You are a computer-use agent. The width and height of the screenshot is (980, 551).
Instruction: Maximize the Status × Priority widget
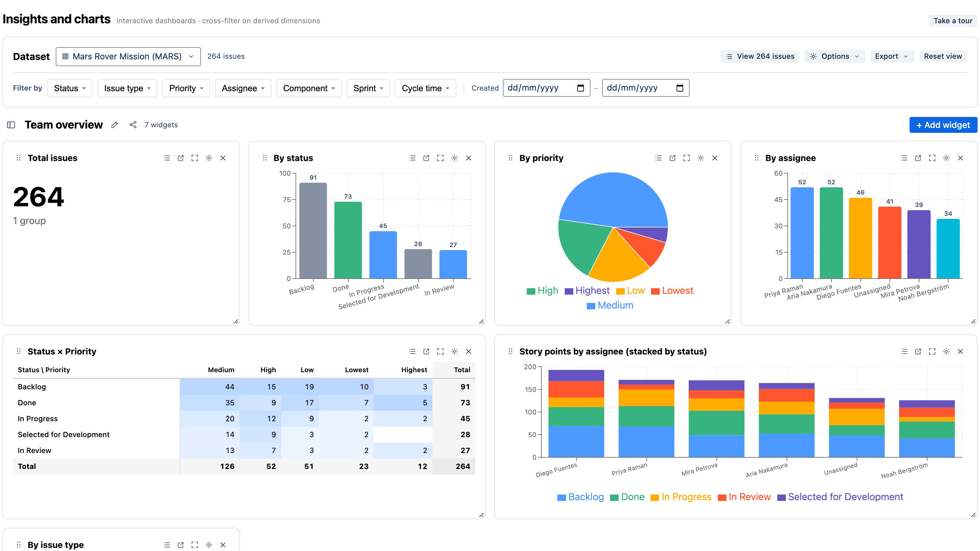pos(440,351)
